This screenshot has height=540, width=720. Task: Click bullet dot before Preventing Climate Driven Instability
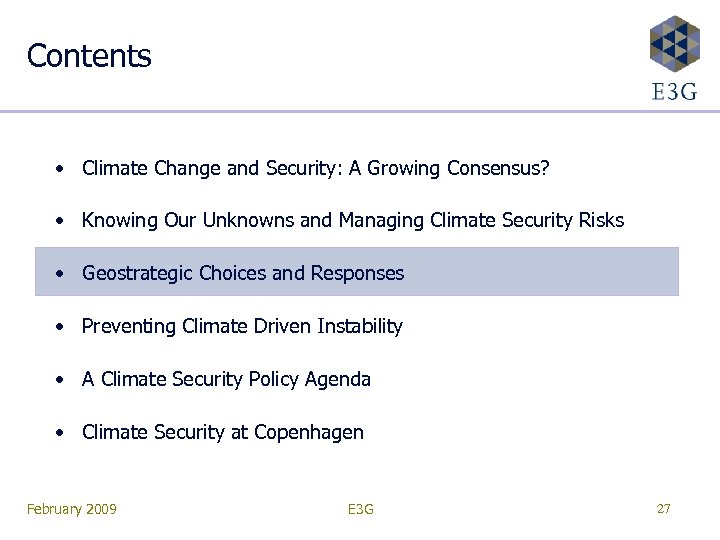click(62, 326)
